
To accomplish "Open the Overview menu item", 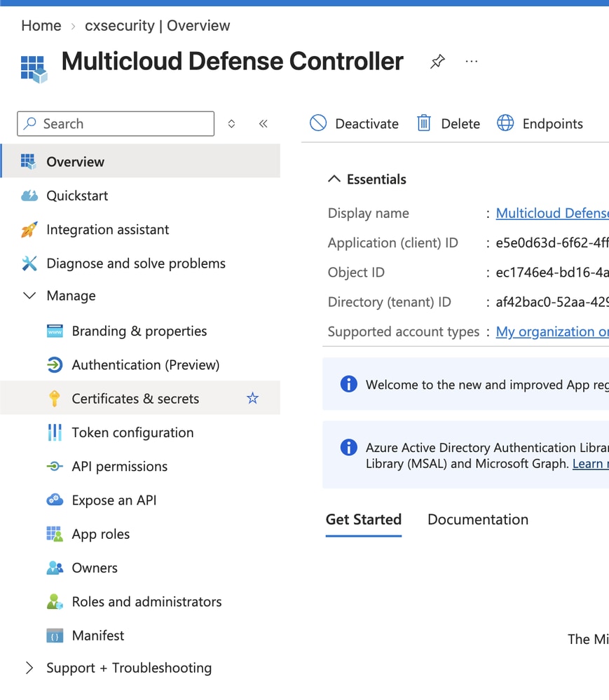I will click(x=140, y=161).
